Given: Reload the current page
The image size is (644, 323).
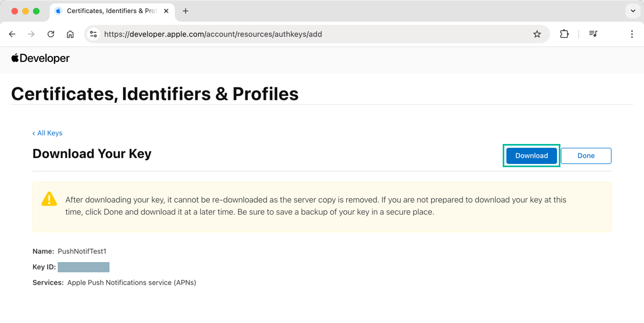Looking at the screenshot, I should click(x=51, y=34).
